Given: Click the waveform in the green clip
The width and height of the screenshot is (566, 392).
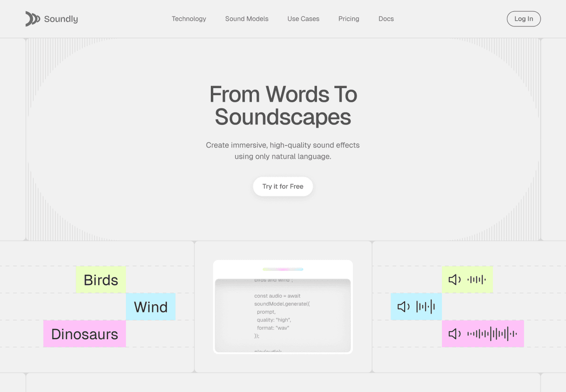Looking at the screenshot, I should click(x=477, y=280).
